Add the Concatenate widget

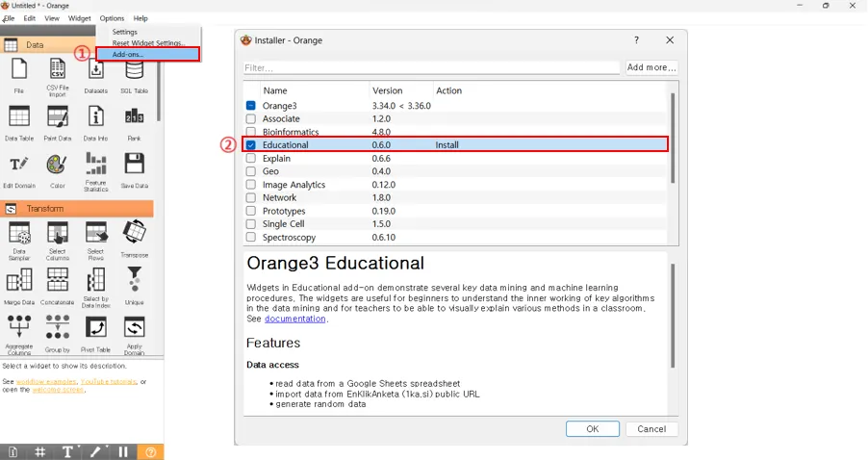tap(58, 287)
